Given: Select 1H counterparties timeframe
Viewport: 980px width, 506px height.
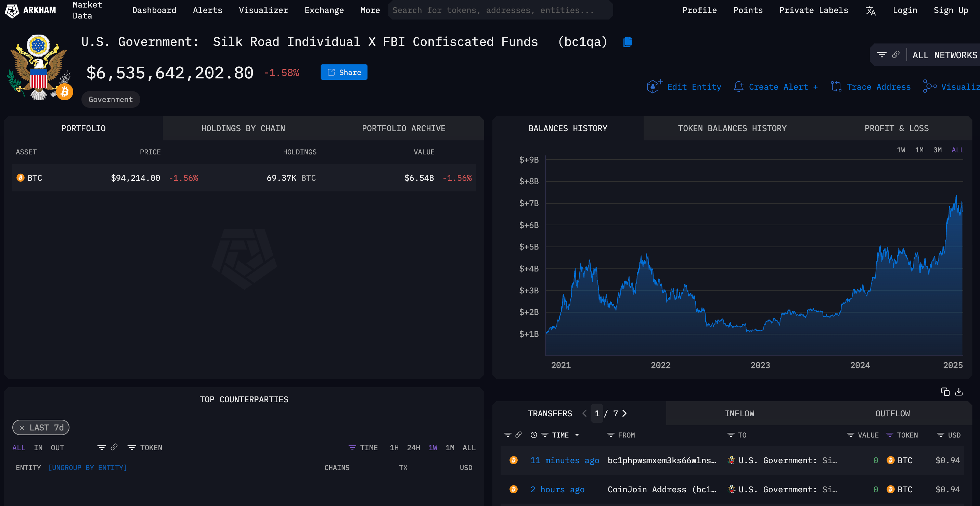Looking at the screenshot, I should pyautogui.click(x=394, y=448).
